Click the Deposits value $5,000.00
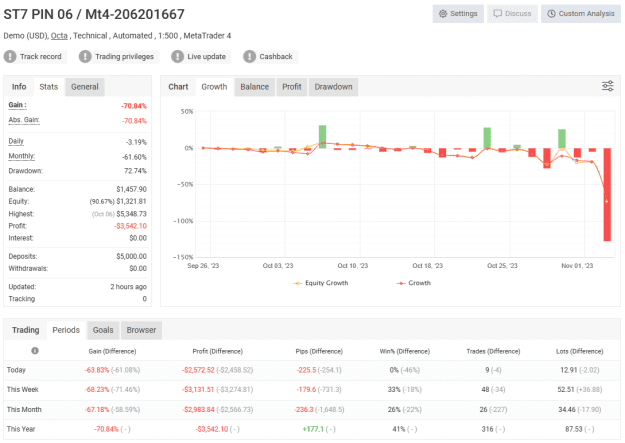The width and height of the screenshot is (625, 443). [132, 256]
